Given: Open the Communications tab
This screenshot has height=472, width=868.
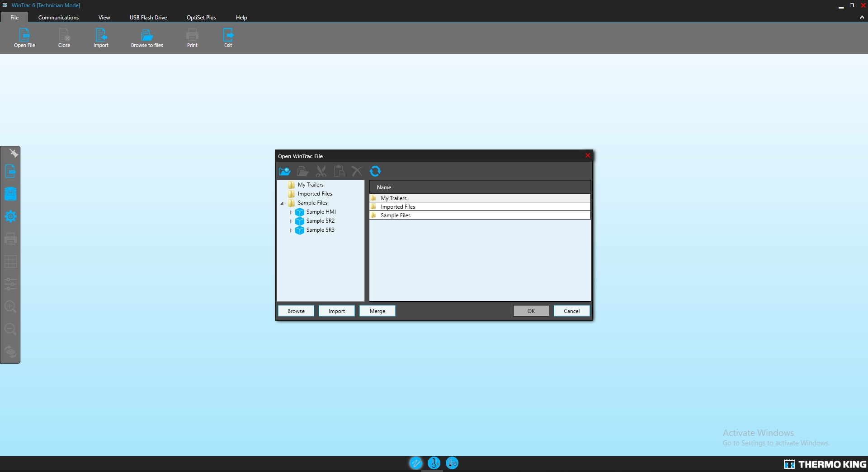Looking at the screenshot, I should click(58, 18).
